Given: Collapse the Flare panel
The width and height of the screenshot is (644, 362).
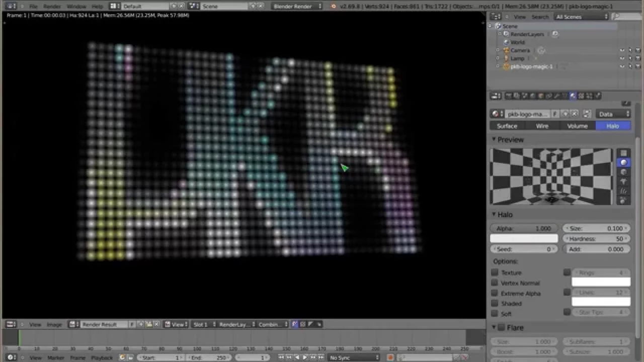Looking at the screenshot, I should pyautogui.click(x=494, y=327).
